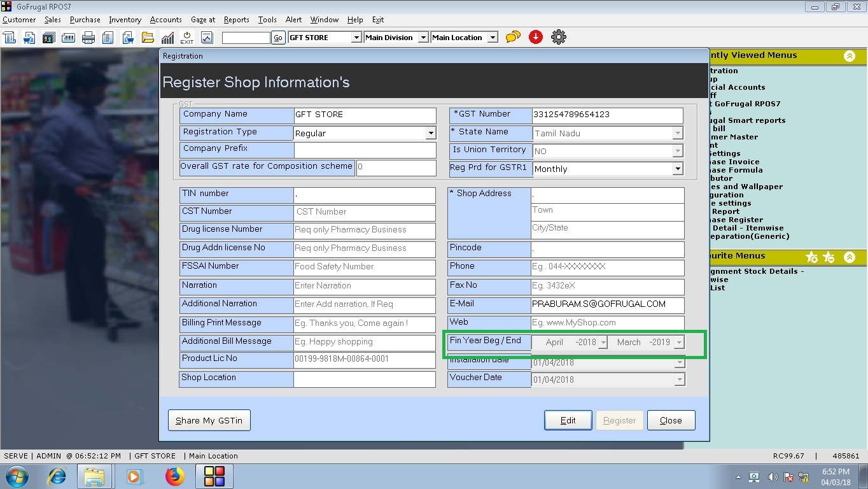Click the Company Name field
868x489 pixels.
(365, 115)
